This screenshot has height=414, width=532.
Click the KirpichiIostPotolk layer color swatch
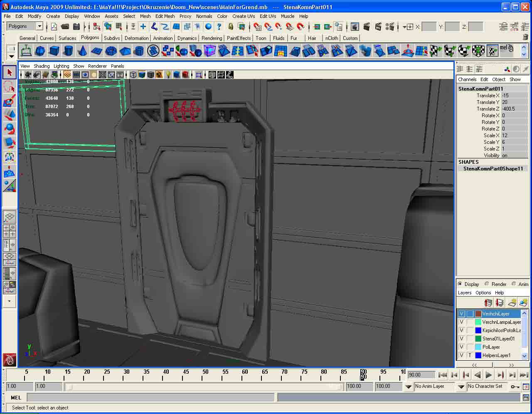click(x=478, y=330)
